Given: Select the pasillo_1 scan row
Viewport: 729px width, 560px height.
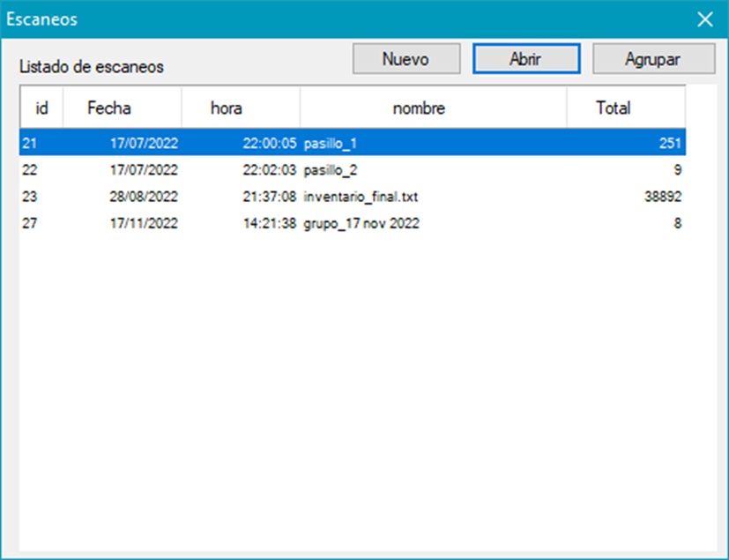Looking at the screenshot, I should pyautogui.click(x=331, y=142).
